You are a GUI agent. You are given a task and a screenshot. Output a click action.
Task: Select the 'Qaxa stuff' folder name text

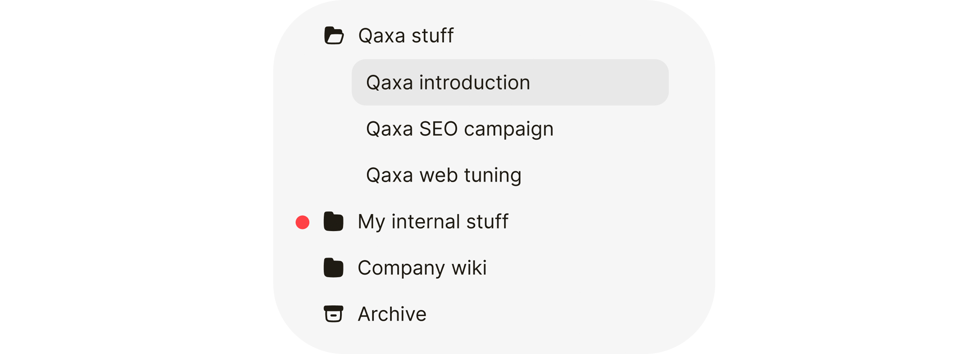click(x=406, y=35)
